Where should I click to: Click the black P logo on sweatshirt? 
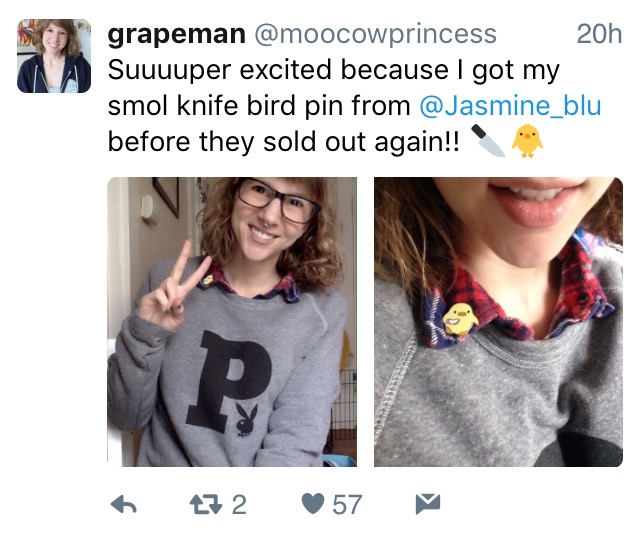pyautogui.click(x=229, y=381)
